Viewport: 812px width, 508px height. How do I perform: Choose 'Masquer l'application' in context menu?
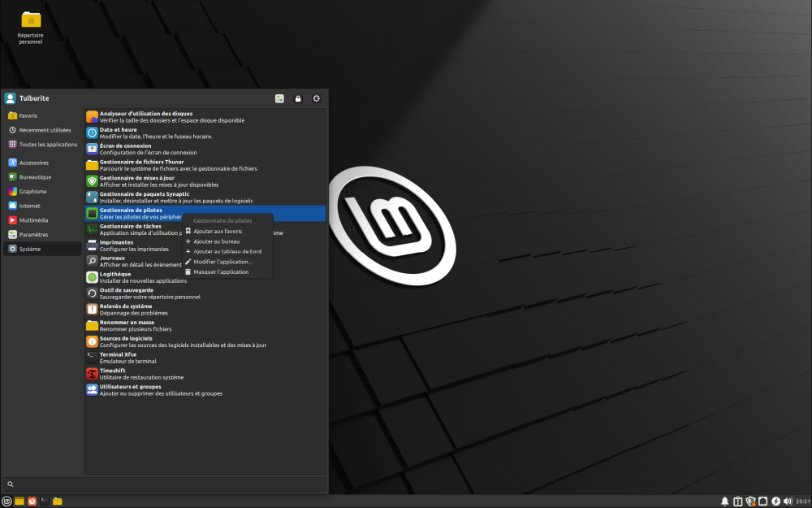coord(221,271)
